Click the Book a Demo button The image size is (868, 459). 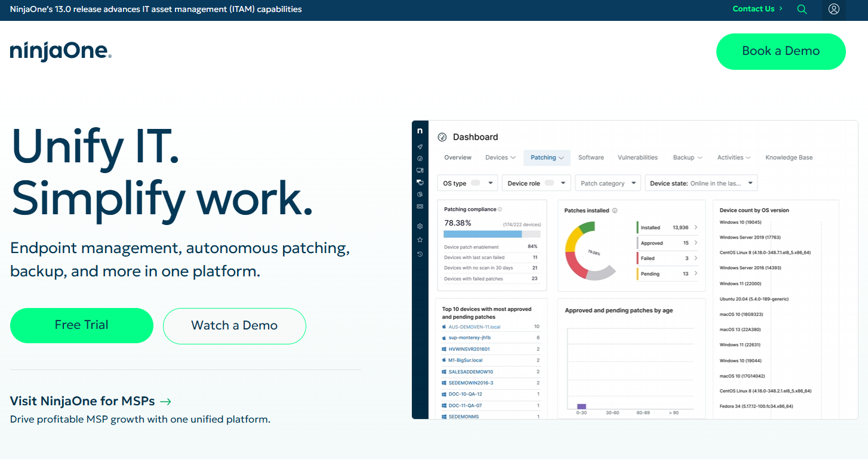781,51
